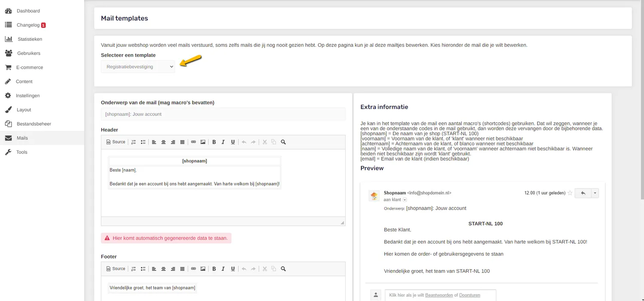Align left in Header editor

pyautogui.click(x=154, y=142)
